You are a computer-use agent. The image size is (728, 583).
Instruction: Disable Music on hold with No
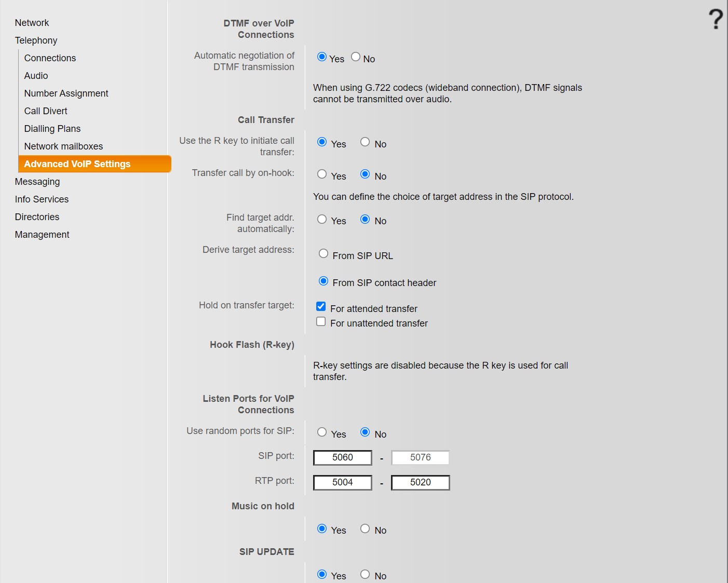[x=365, y=528]
